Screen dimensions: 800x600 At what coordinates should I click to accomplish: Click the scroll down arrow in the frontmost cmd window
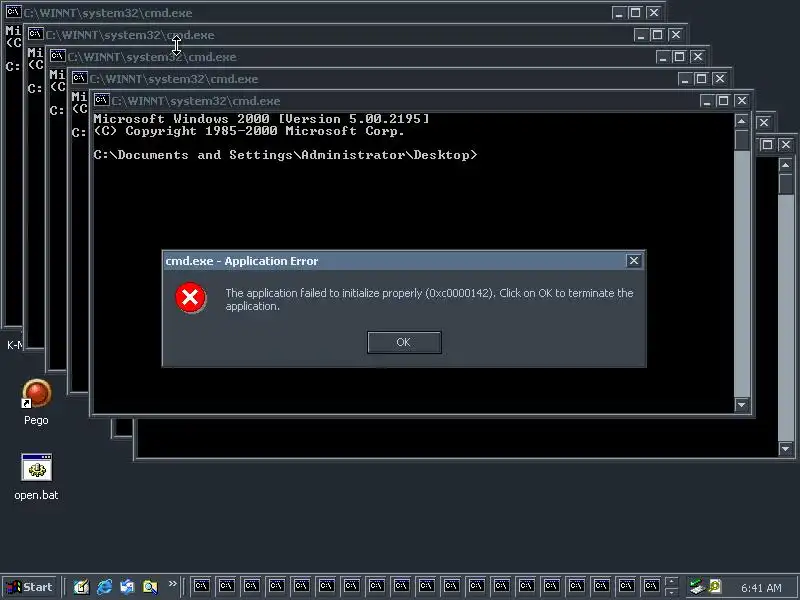(741, 405)
